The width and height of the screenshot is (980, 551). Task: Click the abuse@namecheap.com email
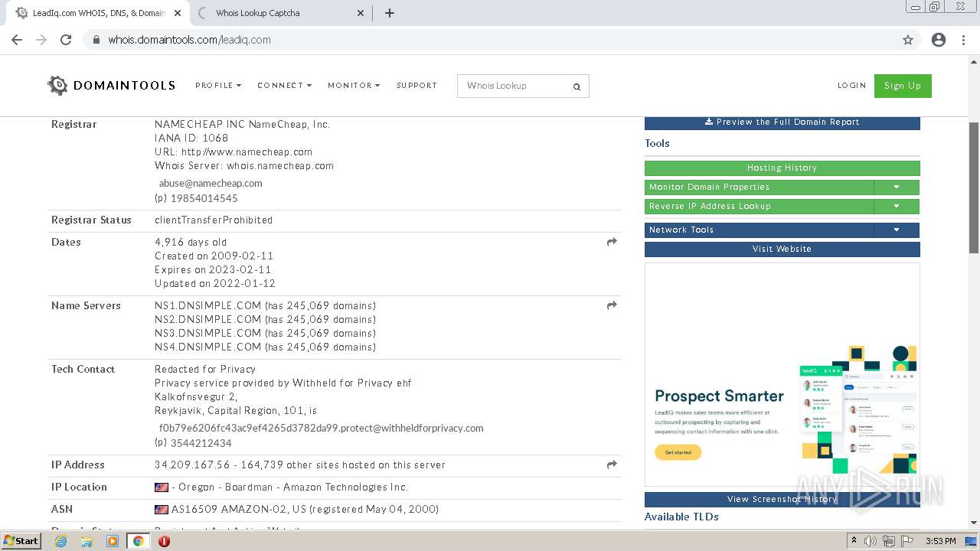pyautogui.click(x=211, y=184)
